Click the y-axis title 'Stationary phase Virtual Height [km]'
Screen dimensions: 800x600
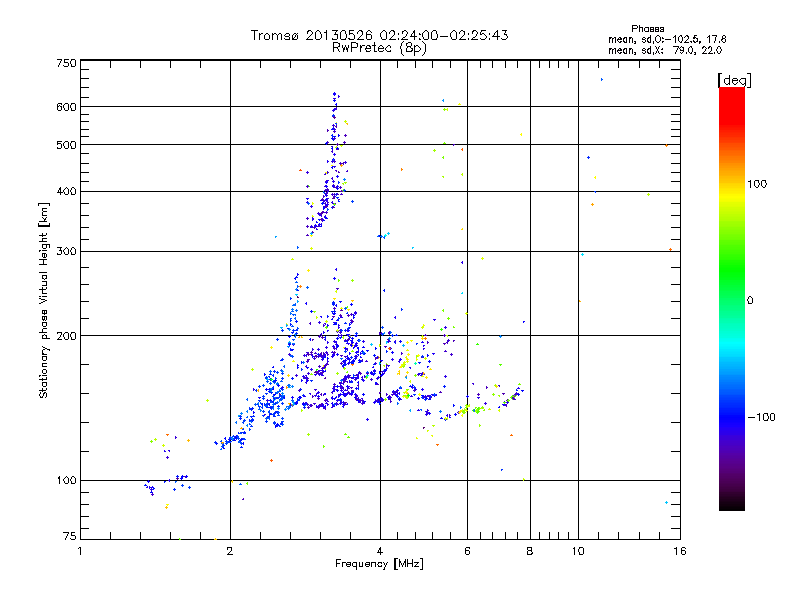tap(43, 300)
